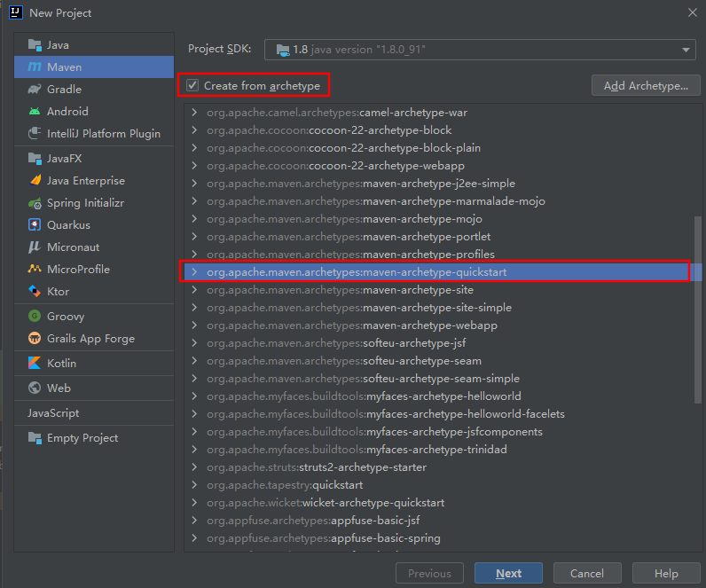The image size is (706, 588).
Task: Click the Maven 'm' icon
Action: coord(35,67)
